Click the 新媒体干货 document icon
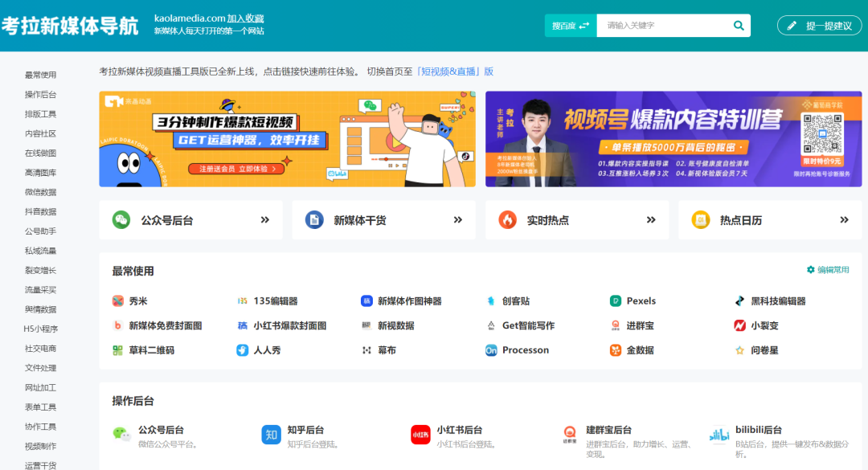 [314, 220]
